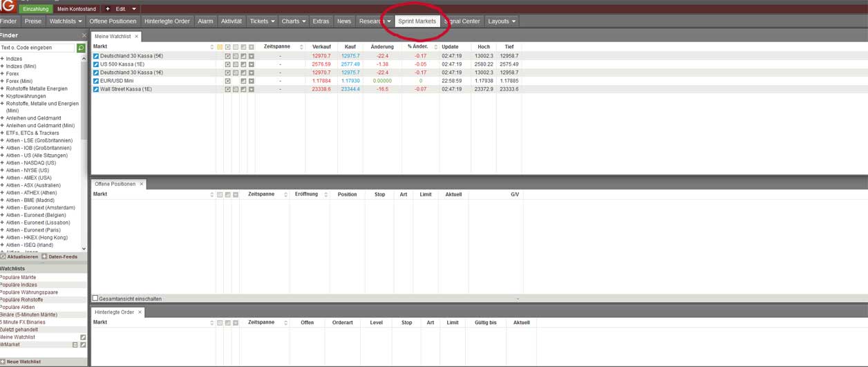Open the Watchlists dropdown menu
868x367 pixels.
[66, 21]
